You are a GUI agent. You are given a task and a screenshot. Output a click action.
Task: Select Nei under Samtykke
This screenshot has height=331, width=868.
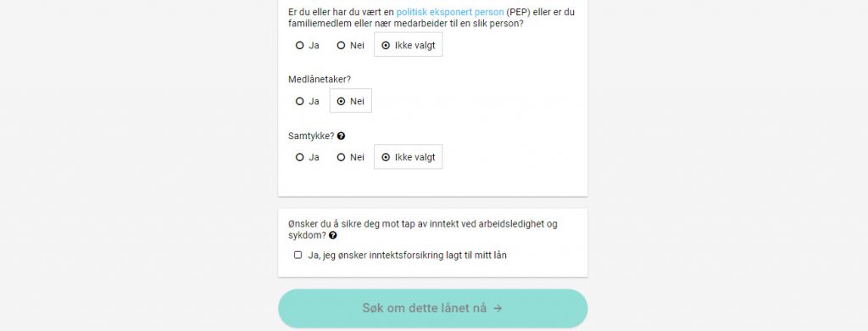click(x=350, y=158)
